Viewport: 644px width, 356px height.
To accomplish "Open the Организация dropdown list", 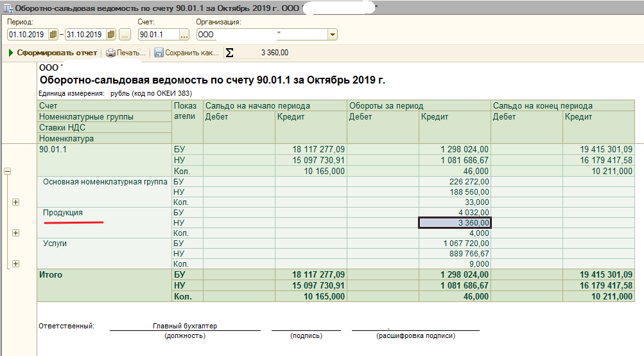I will [x=332, y=35].
